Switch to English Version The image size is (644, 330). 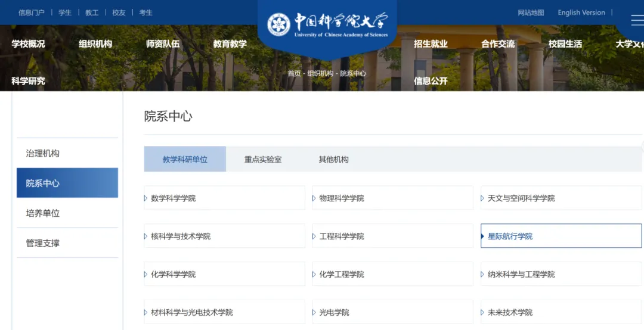click(581, 13)
